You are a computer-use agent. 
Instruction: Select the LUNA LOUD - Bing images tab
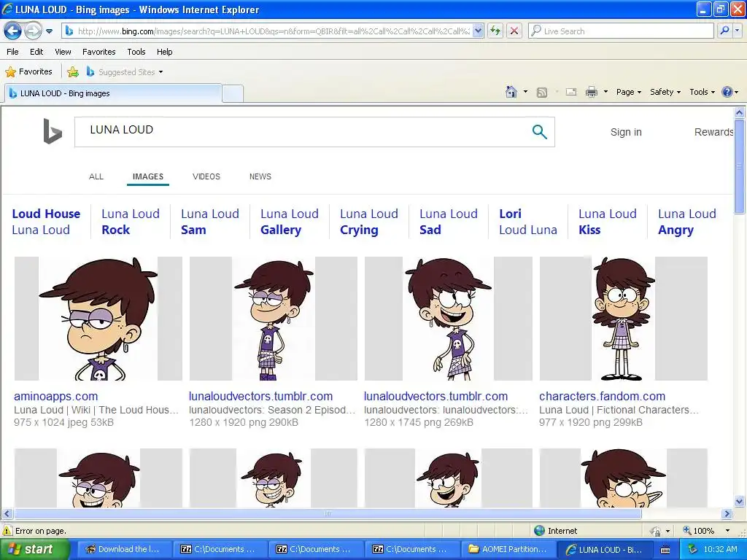(x=113, y=93)
